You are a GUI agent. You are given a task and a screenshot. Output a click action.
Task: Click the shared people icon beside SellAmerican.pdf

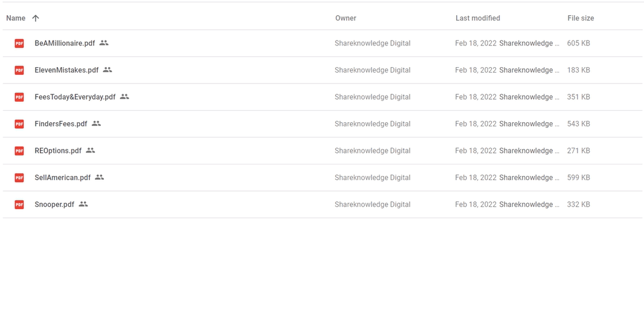pyautogui.click(x=100, y=177)
